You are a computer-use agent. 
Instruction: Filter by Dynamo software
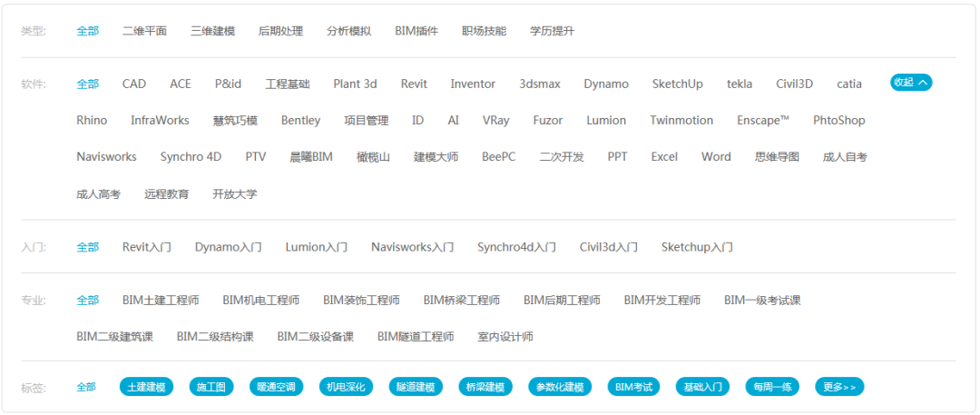coord(606,84)
